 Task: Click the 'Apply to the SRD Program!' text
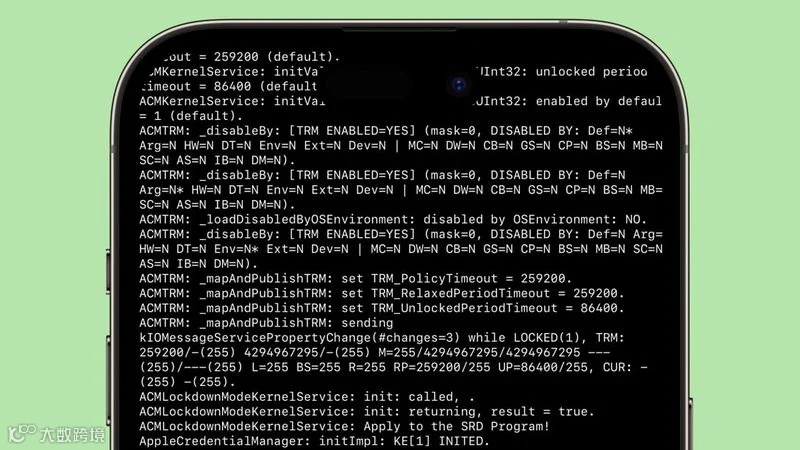pos(456,426)
